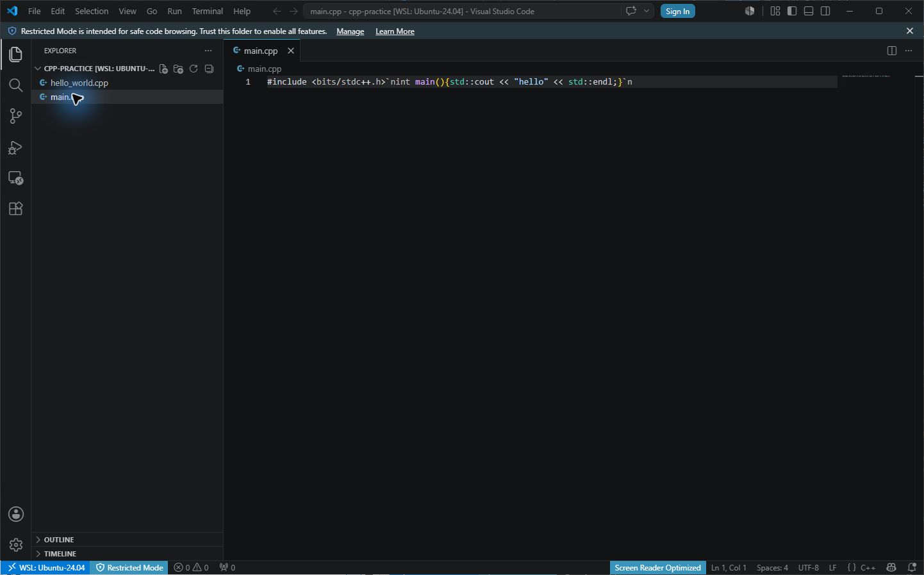The width and height of the screenshot is (924, 575).
Task: Open Run and Debug view
Action: pyautogui.click(x=15, y=147)
